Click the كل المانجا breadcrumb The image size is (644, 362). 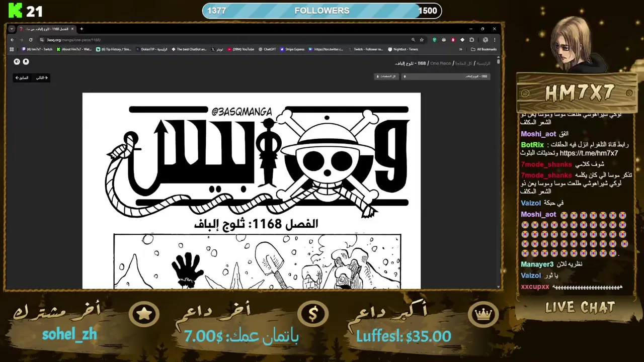pos(464,63)
